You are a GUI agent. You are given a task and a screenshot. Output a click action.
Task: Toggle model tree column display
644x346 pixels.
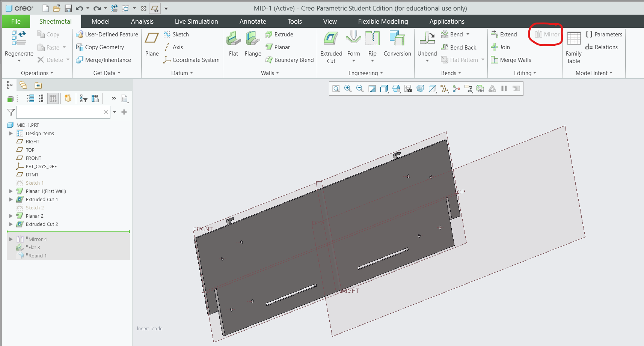(x=53, y=98)
